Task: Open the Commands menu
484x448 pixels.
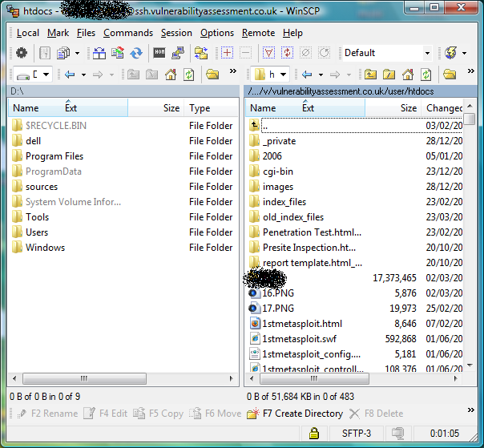Action: pos(128,33)
